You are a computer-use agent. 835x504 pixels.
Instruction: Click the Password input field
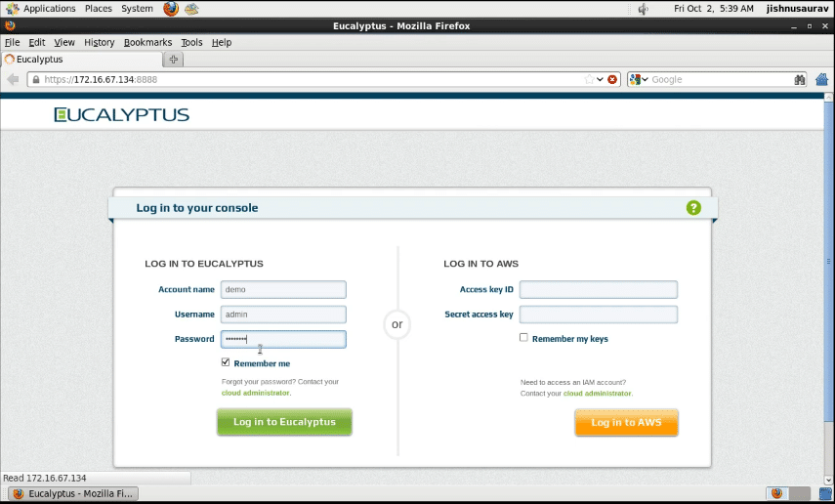[283, 339]
